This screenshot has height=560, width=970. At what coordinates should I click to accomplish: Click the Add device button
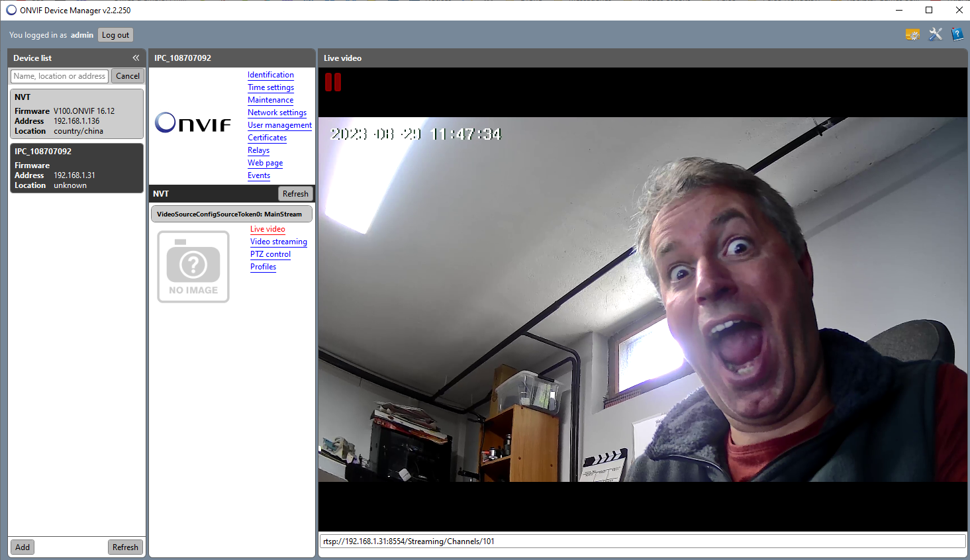click(x=23, y=547)
